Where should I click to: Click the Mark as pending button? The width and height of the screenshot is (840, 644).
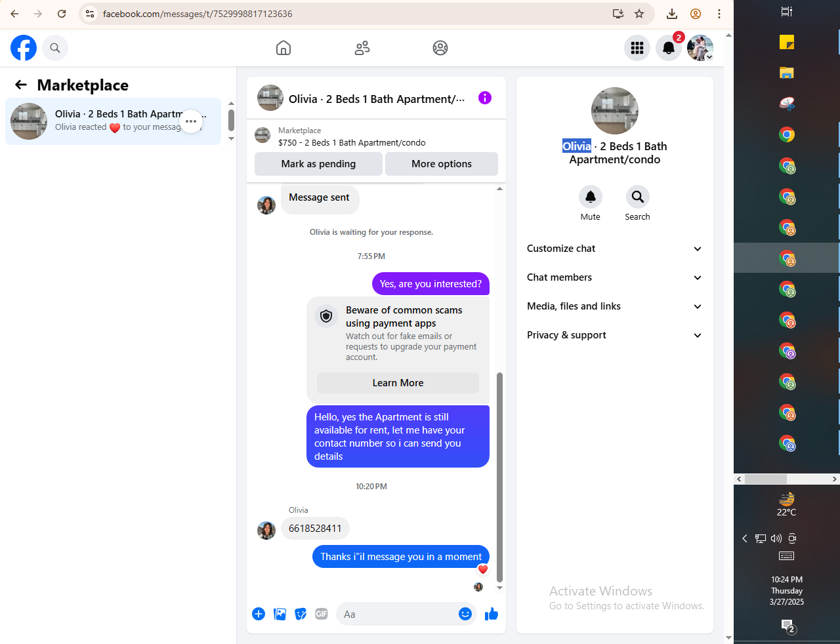[x=318, y=164]
